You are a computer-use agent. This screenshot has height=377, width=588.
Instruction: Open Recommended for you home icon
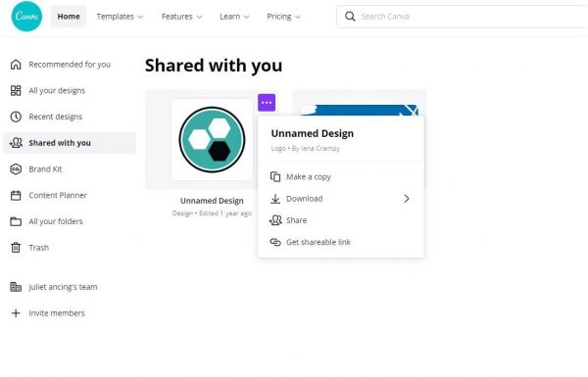pos(16,65)
